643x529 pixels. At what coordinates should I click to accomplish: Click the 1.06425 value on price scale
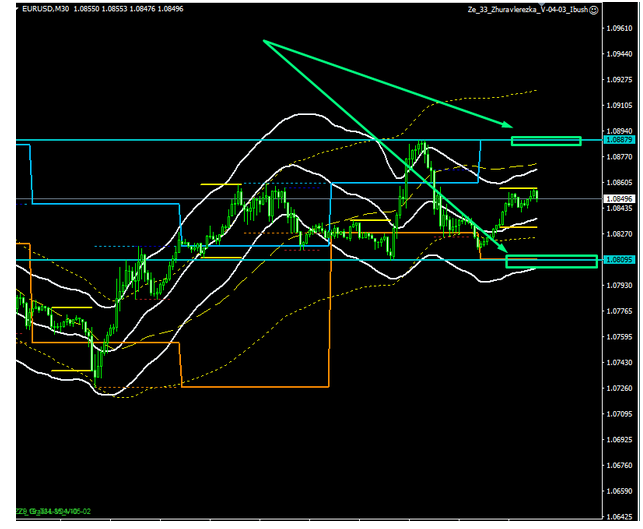pyautogui.click(x=620, y=465)
